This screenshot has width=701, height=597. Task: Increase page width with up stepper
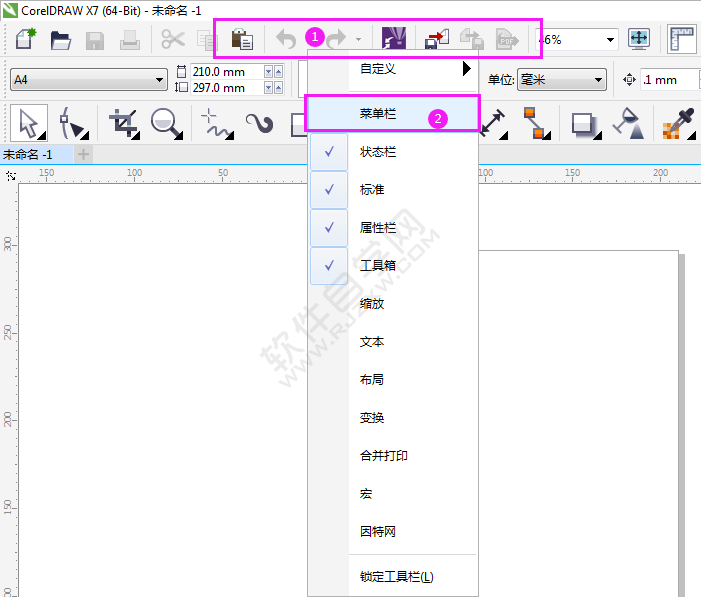click(279, 72)
